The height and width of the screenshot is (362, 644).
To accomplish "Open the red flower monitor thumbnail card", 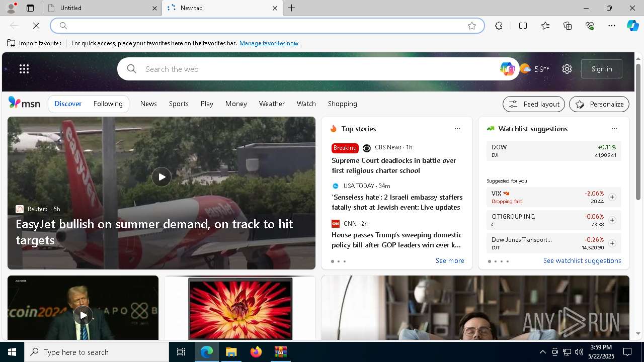I will click(x=240, y=308).
